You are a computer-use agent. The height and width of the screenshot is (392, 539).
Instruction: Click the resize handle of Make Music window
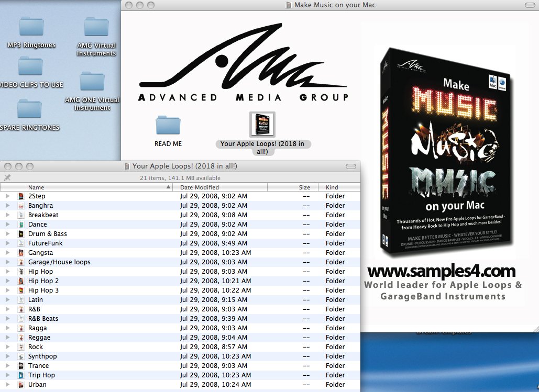pyautogui.click(x=535, y=328)
